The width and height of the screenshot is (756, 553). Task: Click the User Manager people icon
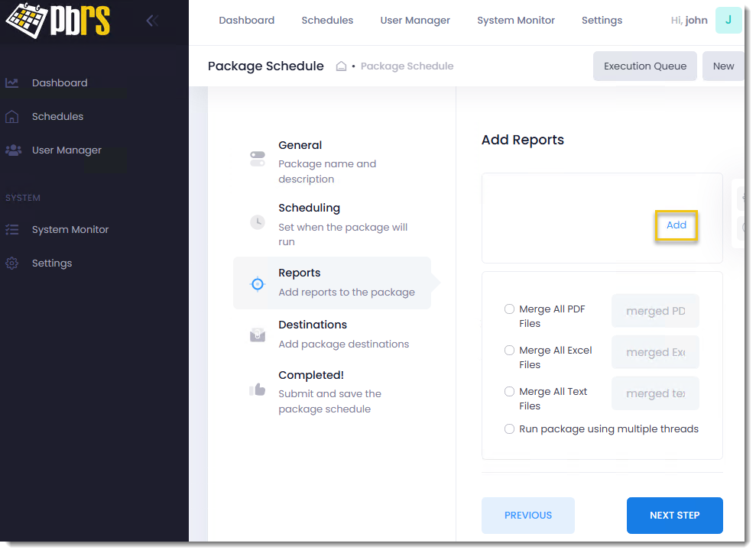[13, 150]
